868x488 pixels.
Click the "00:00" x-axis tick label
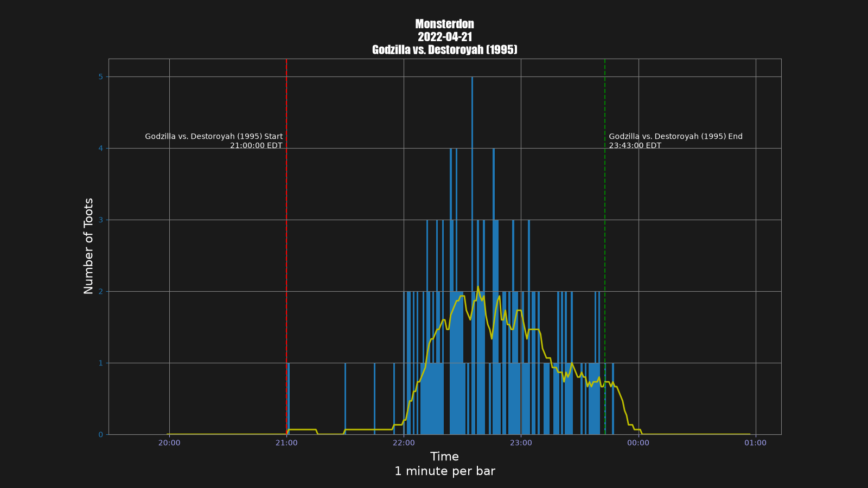[638, 443]
